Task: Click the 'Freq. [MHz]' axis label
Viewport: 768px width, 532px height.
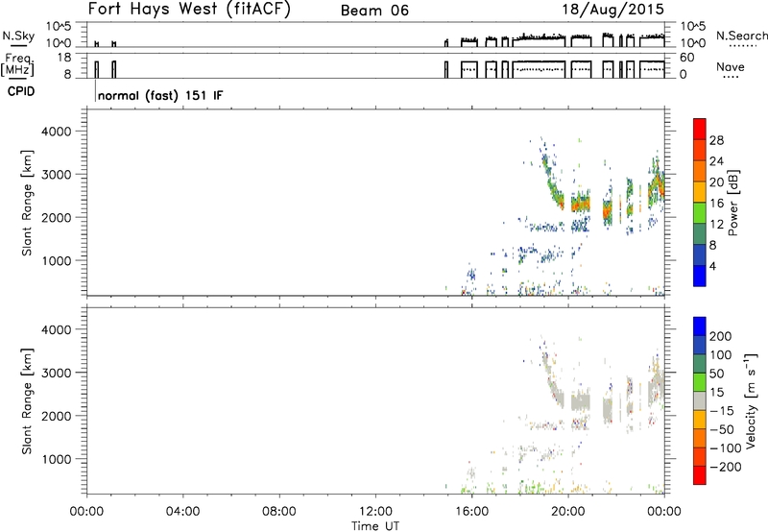Action: click(18, 65)
